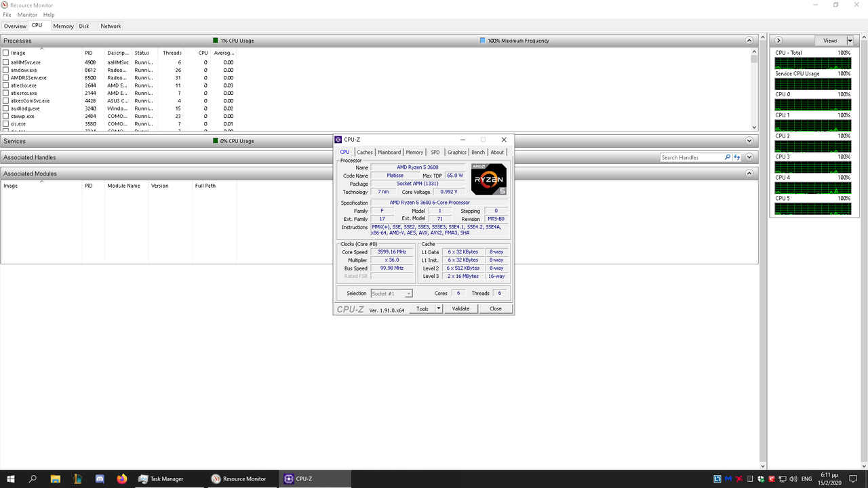Screen dimensions: 868x488
Task: Open the Tools dropdown arrow in CPU-Z
Action: point(439,308)
